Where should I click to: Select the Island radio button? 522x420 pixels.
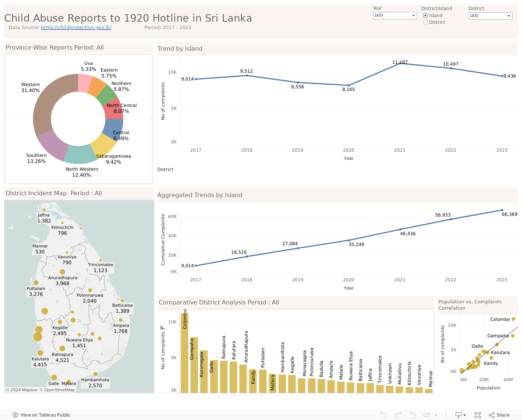pos(425,16)
